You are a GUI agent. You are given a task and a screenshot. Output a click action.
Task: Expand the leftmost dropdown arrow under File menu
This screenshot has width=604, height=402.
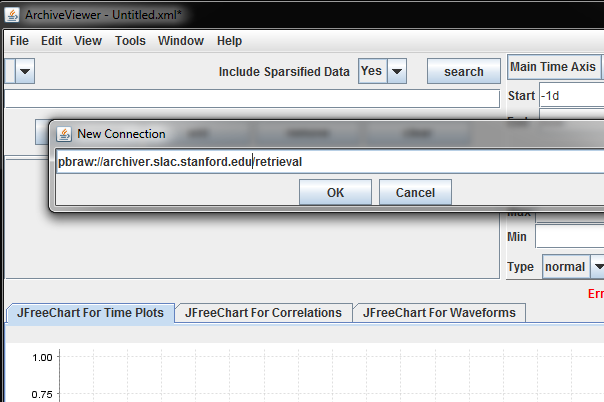[x=25, y=71]
